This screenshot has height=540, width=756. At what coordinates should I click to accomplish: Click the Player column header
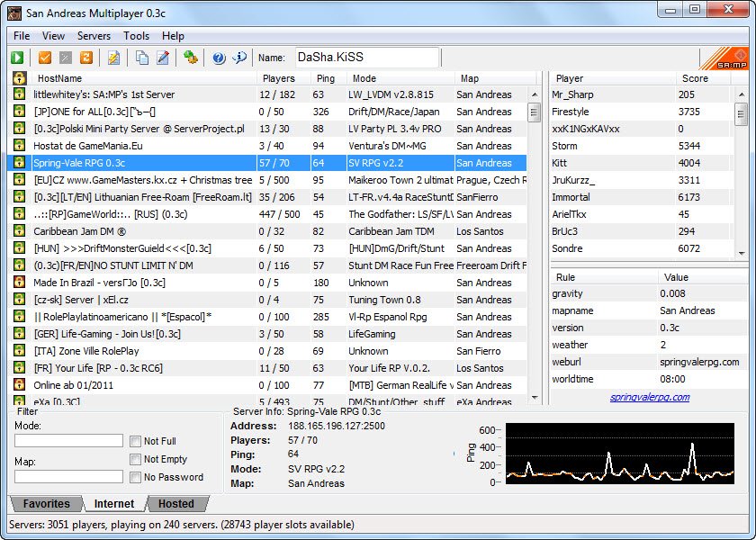coord(613,78)
